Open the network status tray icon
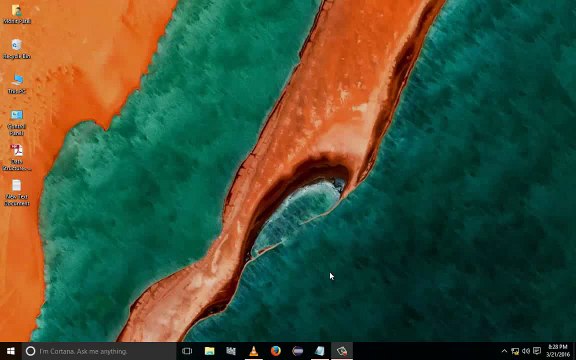 pyautogui.click(x=515, y=351)
